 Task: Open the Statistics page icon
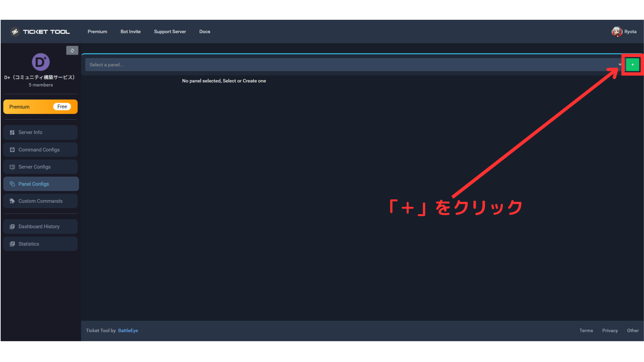pos(12,244)
